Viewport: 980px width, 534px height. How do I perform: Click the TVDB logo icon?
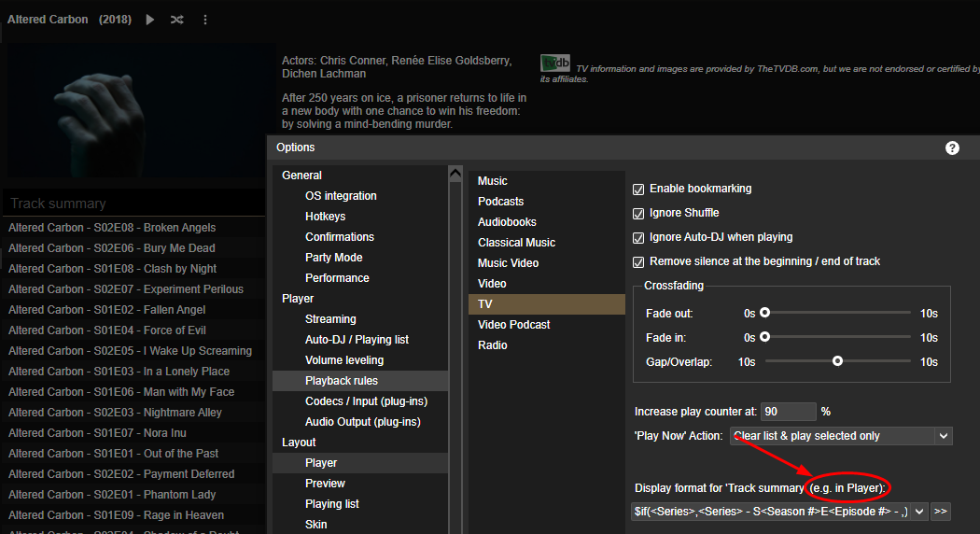[x=555, y=63]
